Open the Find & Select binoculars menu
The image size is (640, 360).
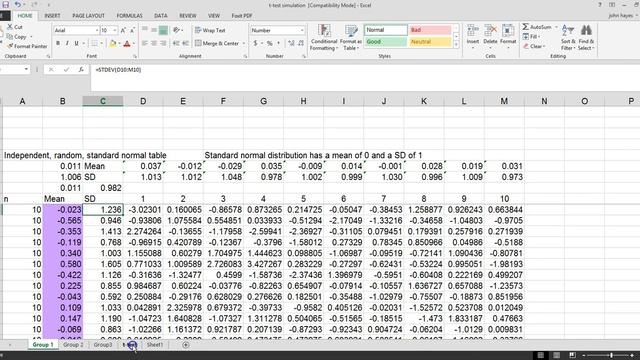pos(586,37)
